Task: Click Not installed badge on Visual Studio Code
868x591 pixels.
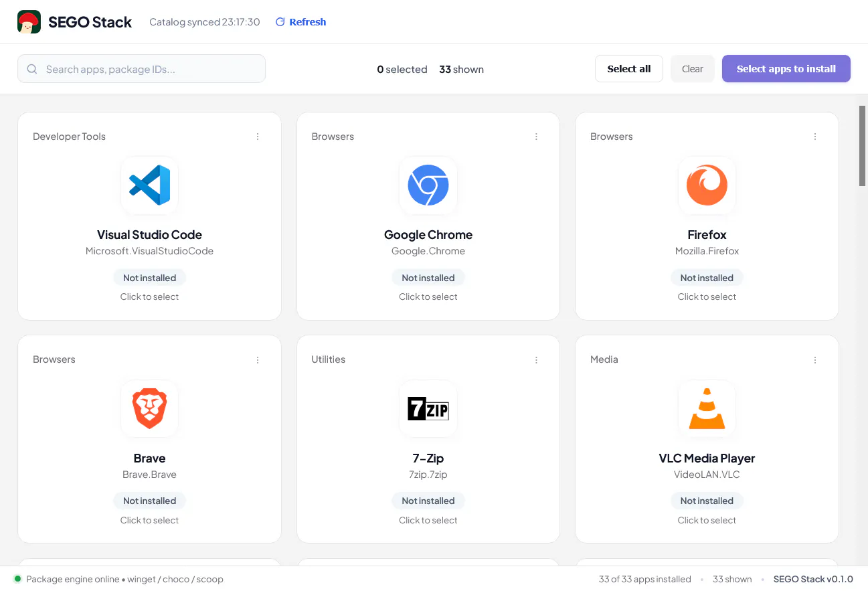Action: click(149, 278)
